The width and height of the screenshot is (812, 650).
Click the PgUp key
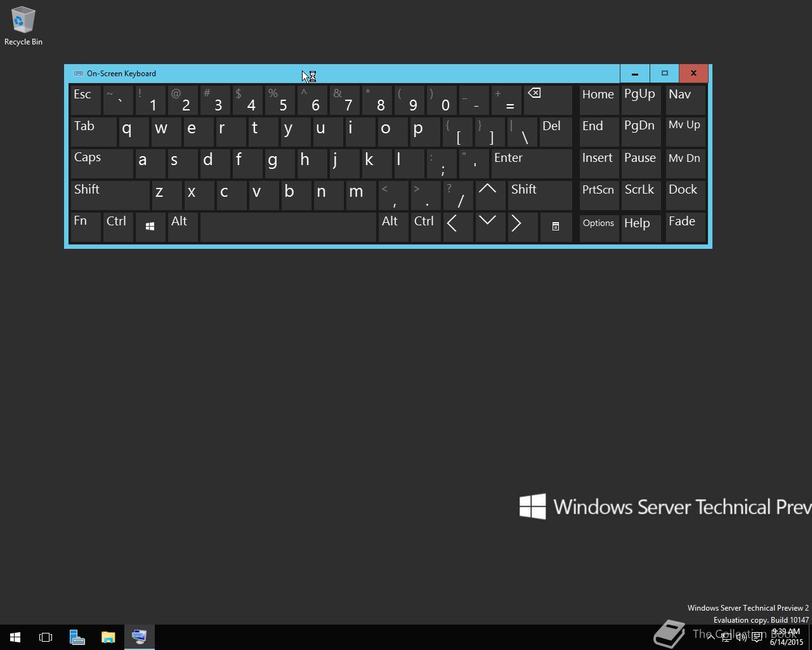click(641, 100)
